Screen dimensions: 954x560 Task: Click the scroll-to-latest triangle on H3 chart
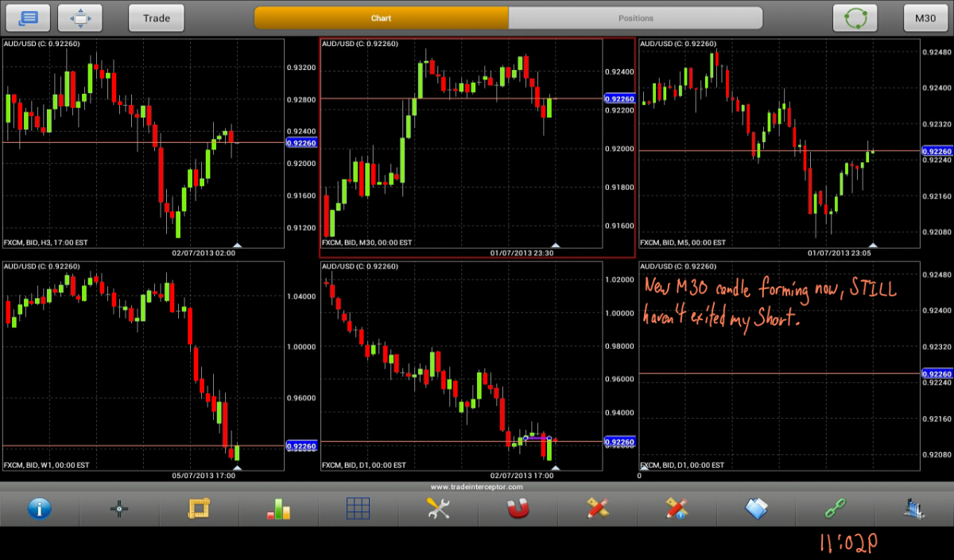point(237,245)
